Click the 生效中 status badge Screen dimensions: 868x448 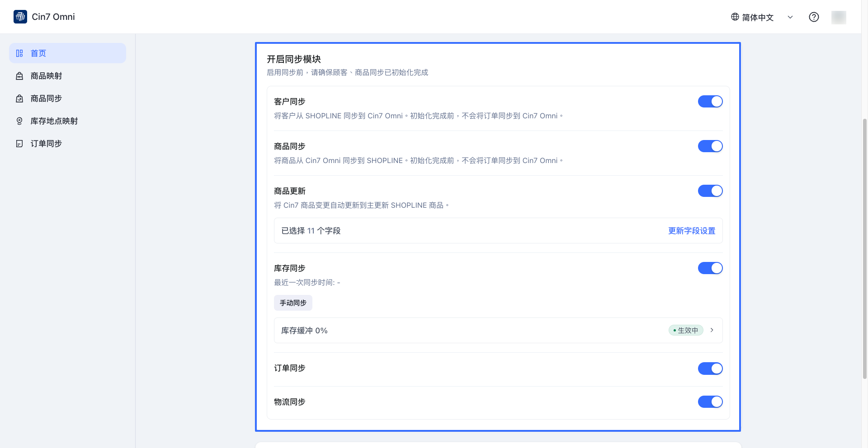click(686, 331)
